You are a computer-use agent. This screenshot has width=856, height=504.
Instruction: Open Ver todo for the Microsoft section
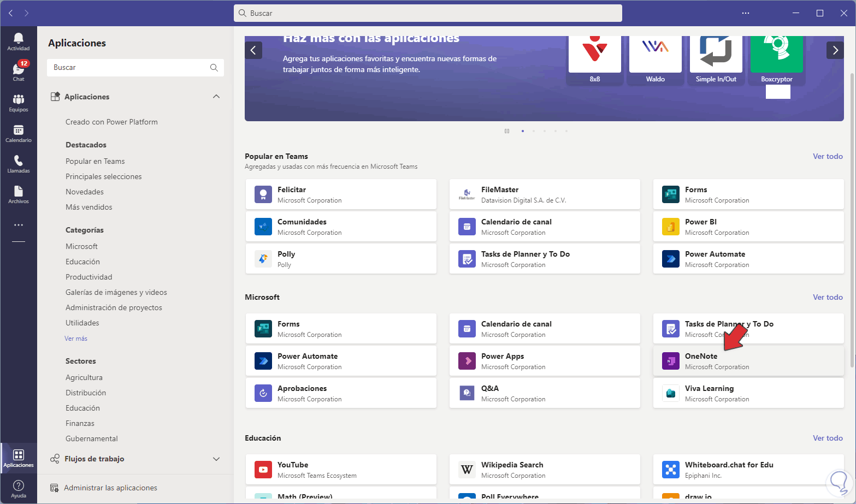(x=828, y=297)
